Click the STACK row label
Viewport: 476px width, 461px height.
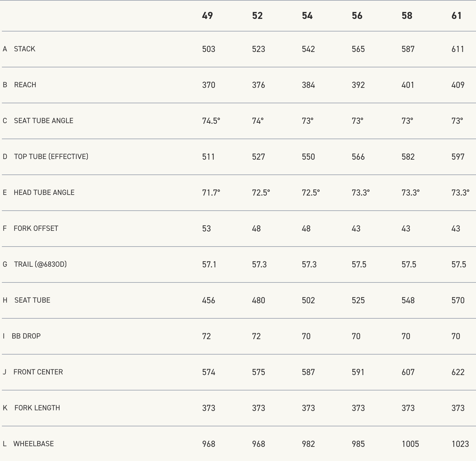pos(25,49)
